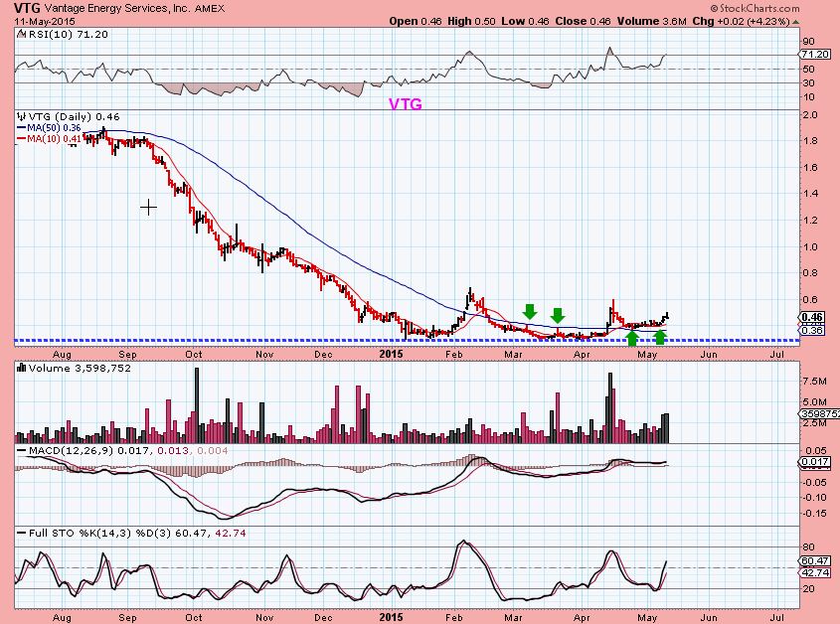Click the 7.5M volume axis label
Image resolution: width=840 pixels, height=624 pixels.
pos(814,381)
